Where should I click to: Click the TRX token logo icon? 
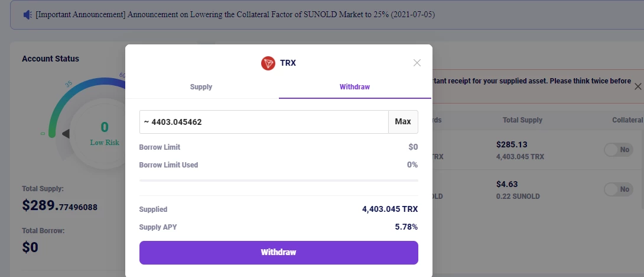click(268, 63)
